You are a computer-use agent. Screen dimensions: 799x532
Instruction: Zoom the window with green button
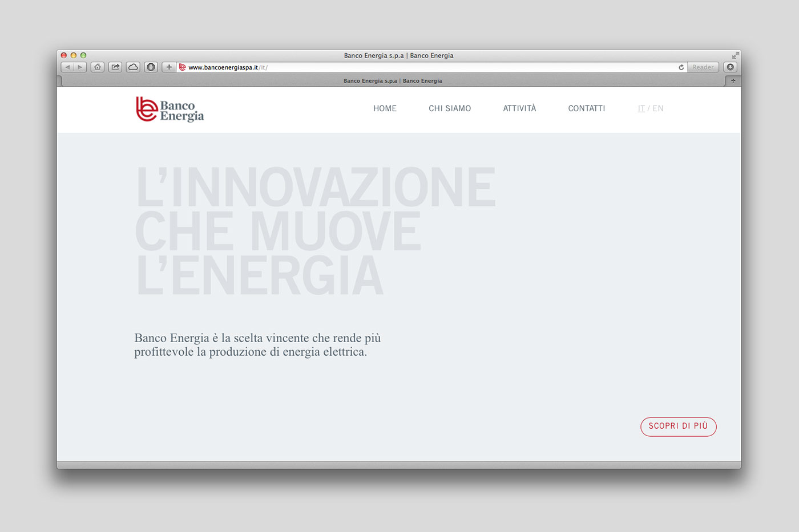pos(83,55)
